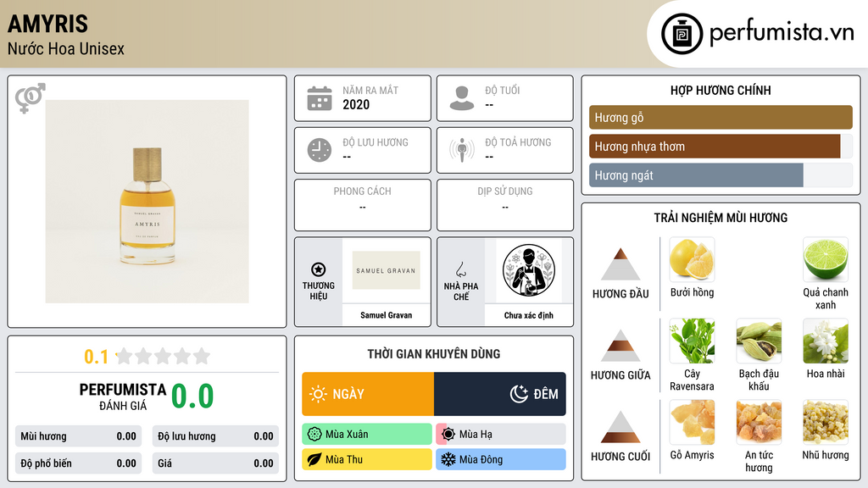Select the Mùa Thu season bar
The image size is (868, 488).
pos(367,460)
